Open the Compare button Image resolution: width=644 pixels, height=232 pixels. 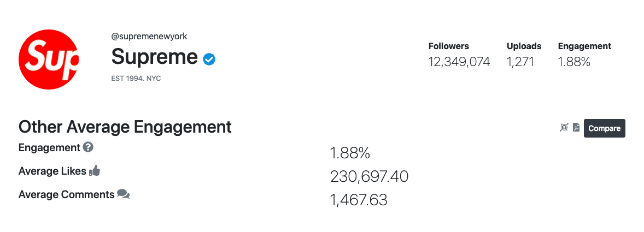[x=604, y=128]
